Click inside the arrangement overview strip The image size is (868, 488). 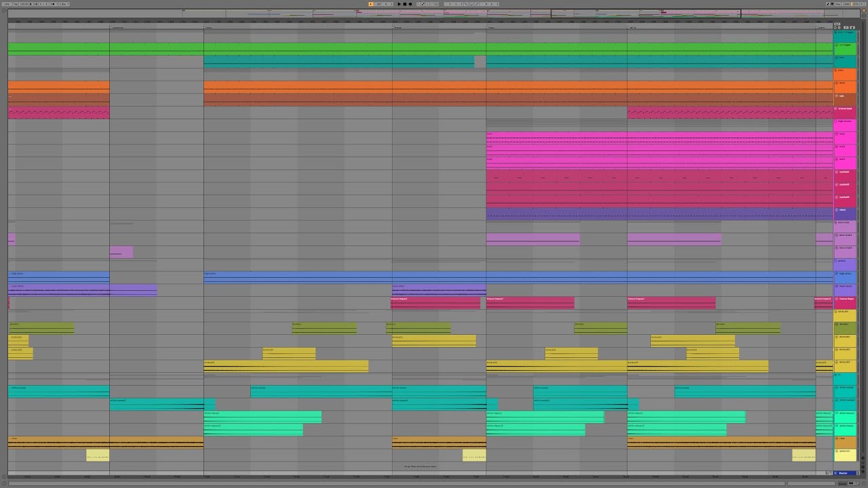pyautogui.click(x=434, y=13)
